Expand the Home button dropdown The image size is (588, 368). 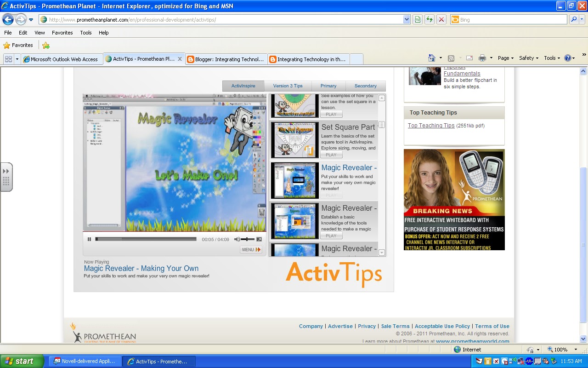[x=441, y=58]
